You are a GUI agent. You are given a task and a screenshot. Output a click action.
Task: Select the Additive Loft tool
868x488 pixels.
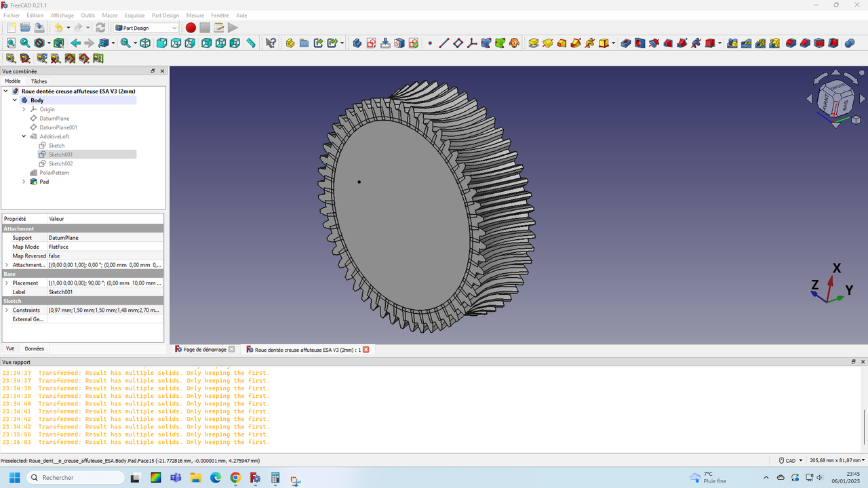point(562,43)
